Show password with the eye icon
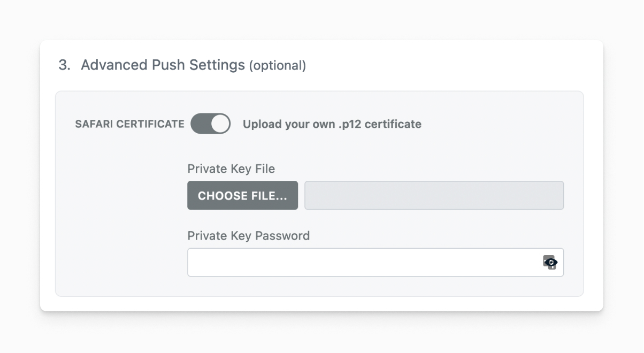This screenshot has height=353, width=644. [551, 262]
